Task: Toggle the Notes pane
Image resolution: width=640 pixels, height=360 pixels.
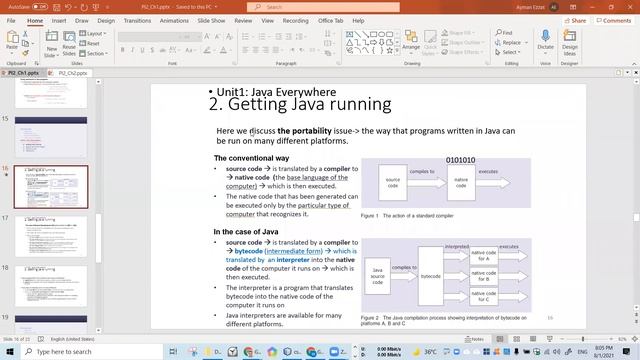Action: tap(474, 339)
